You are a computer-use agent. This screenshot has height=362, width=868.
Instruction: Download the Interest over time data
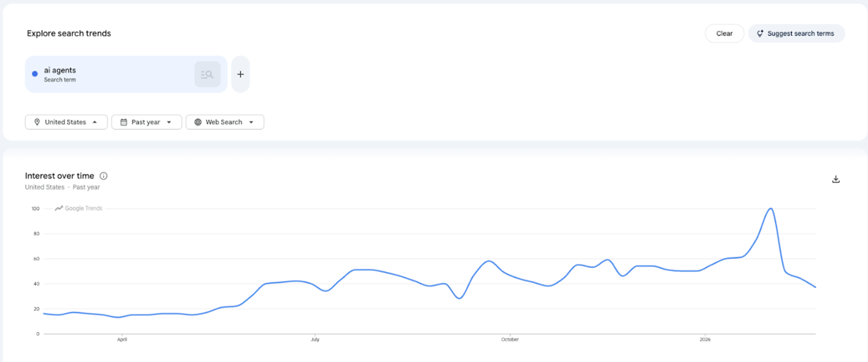(836, 179)
